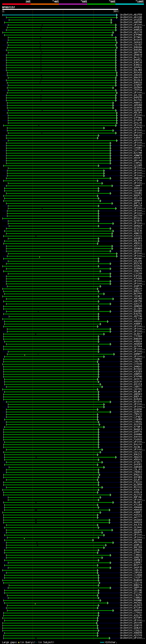Viewport: 146px width, 644px height.
Task: Click the UniRef100_B7P9N8 label
Action: [x=131, y=35]
